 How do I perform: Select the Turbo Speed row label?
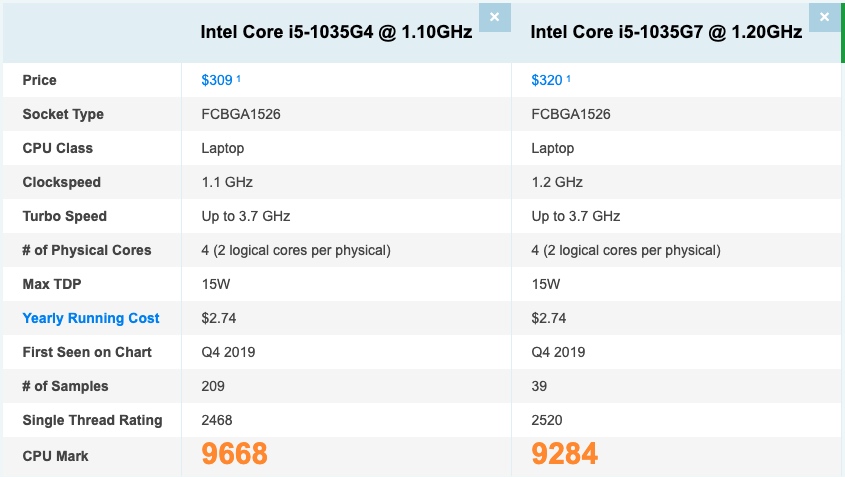pyautogui.click(x=65, y=216)
